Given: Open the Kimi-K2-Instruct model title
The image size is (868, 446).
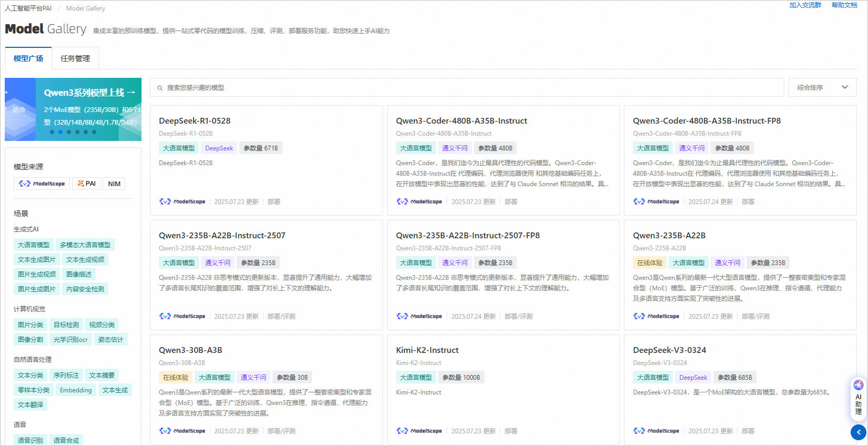Looking at the screenshot, I should (x=427, y=350).
